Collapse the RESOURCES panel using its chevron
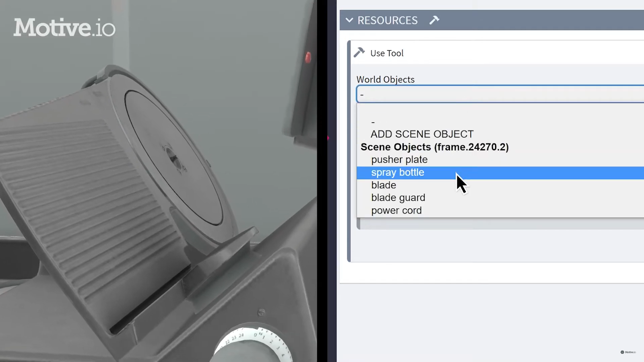 pyautogui.click(x=349, y=20)
